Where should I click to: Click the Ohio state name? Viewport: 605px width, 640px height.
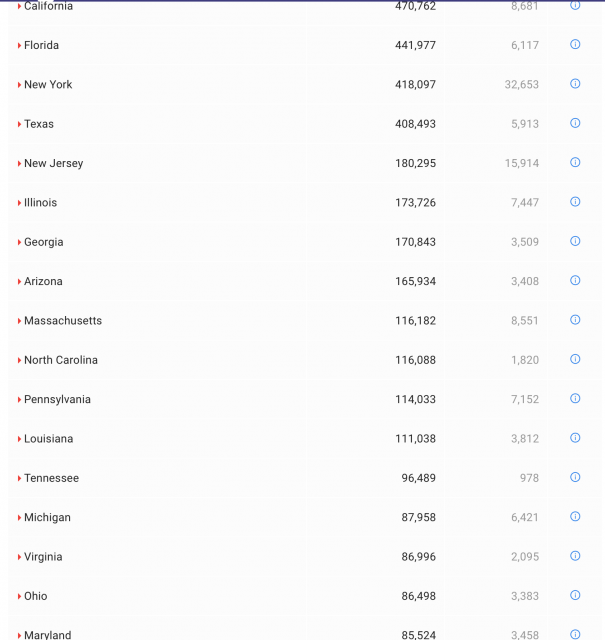click(x=36, y=596)
